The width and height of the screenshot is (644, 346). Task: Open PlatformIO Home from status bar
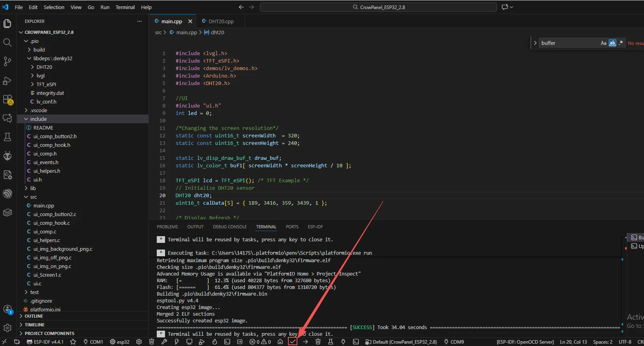(280, 342)
